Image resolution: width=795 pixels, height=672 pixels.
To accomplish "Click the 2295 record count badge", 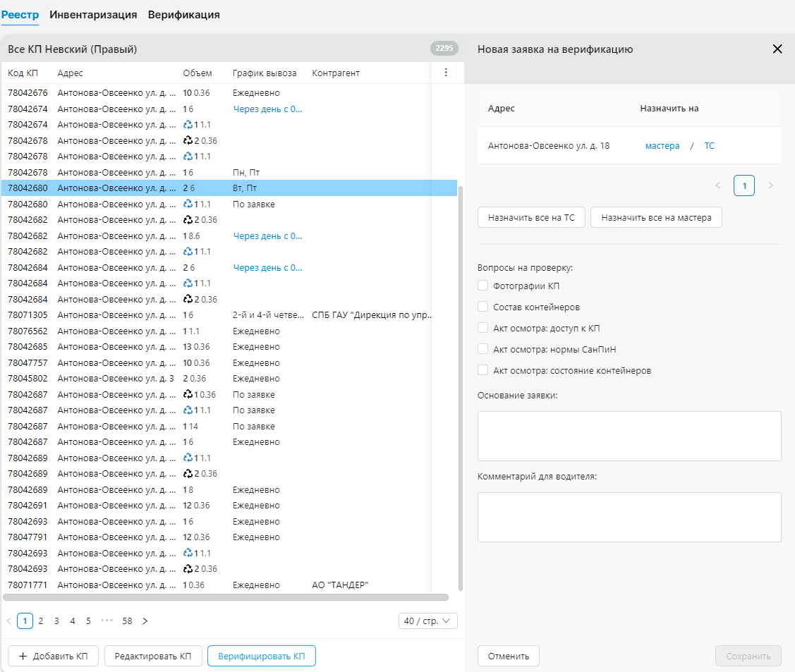I will tap(444, 49).
